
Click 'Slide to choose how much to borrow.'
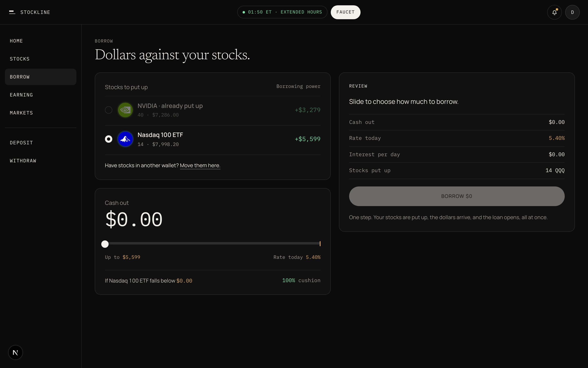(x=404, y=101)
